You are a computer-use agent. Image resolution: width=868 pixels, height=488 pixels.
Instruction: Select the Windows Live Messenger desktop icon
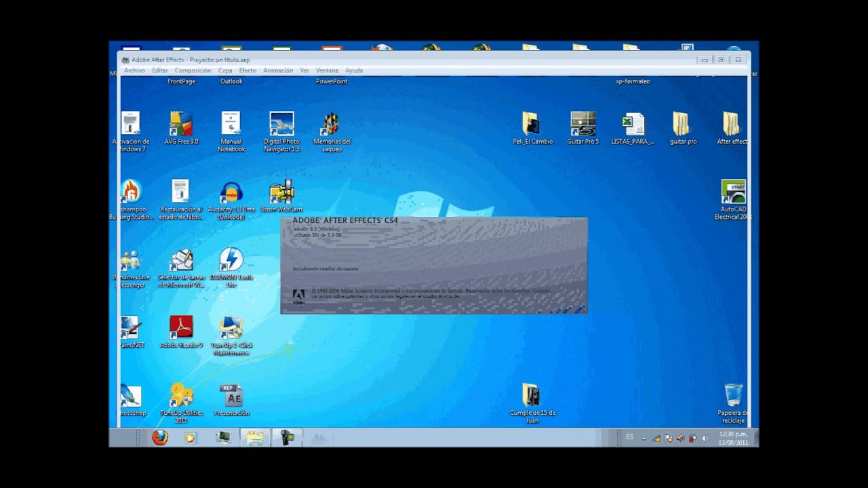click(130, 268)
